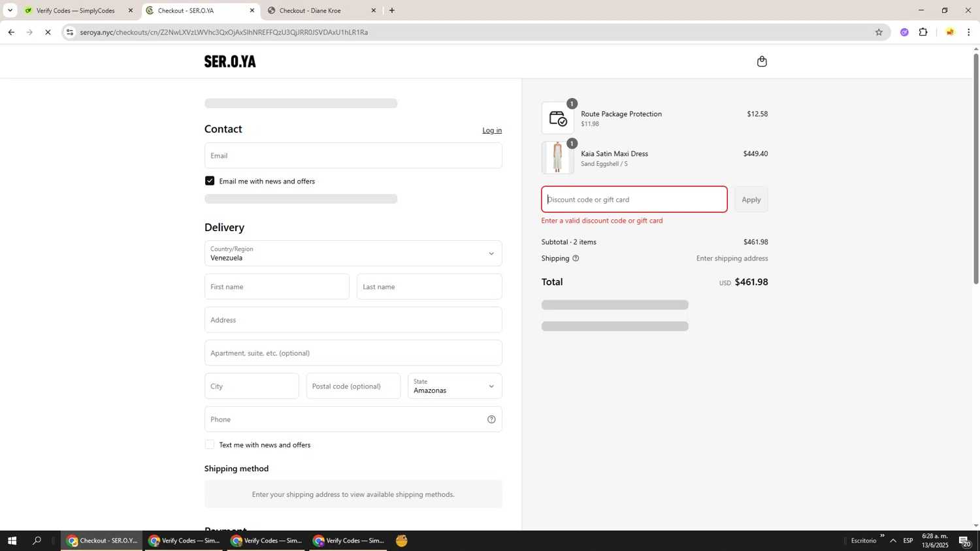Show hidden system tray icons
980x551 pixels.
point(893,541)
